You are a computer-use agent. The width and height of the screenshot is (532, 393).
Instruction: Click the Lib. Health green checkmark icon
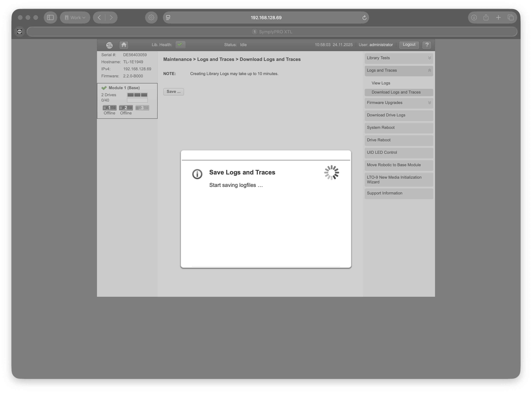(180, 44)
